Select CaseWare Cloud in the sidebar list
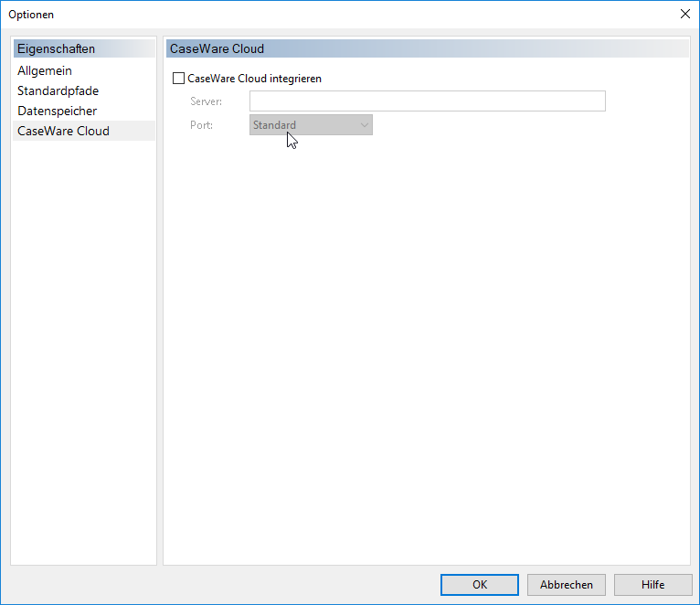Screen dimensions: 700x605 coord(84,131)
